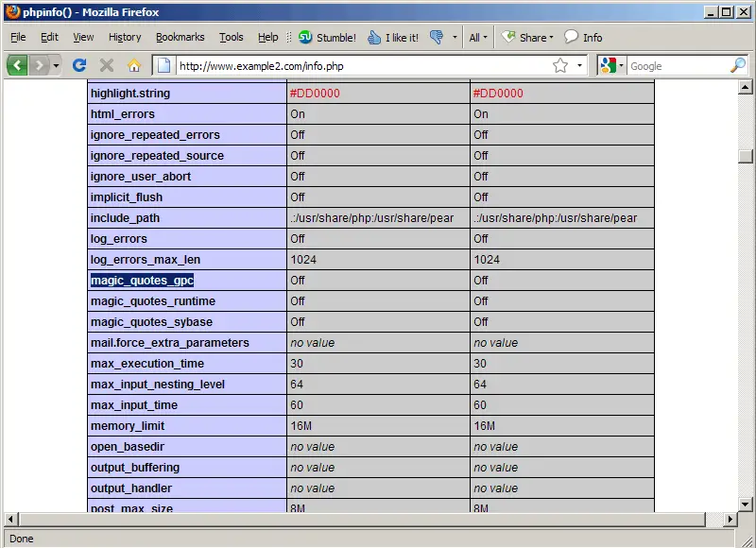Open the dropdown next to thumbs down
This screenshot has width=756, height=548.
pos(455,37)
